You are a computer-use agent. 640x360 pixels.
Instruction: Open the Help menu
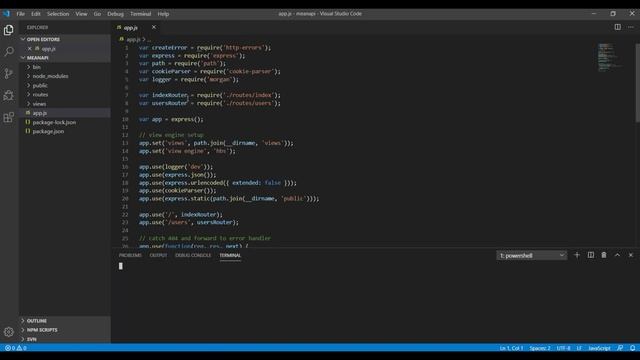pos(163,14)
